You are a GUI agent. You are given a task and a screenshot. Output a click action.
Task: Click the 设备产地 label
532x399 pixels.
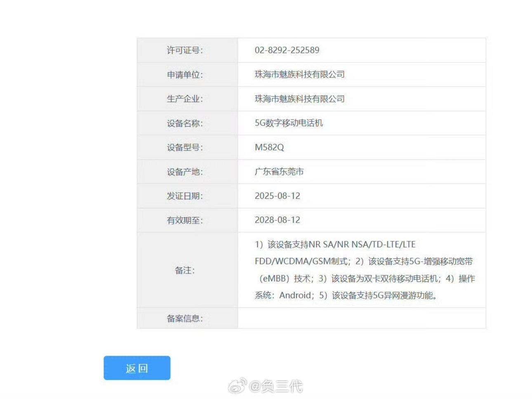pos(185,172)
